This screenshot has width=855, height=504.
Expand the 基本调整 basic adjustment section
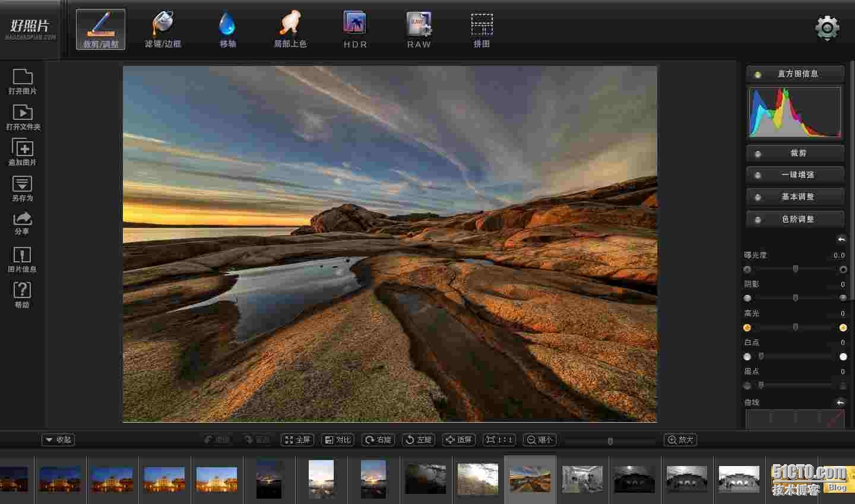pyautogui.click(x=795, y=196)
